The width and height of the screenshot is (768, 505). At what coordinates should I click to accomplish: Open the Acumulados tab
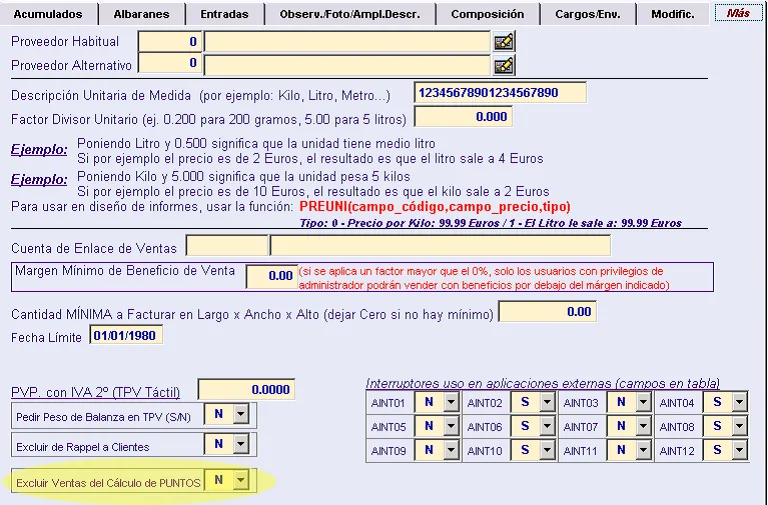[x=48, y=14]
